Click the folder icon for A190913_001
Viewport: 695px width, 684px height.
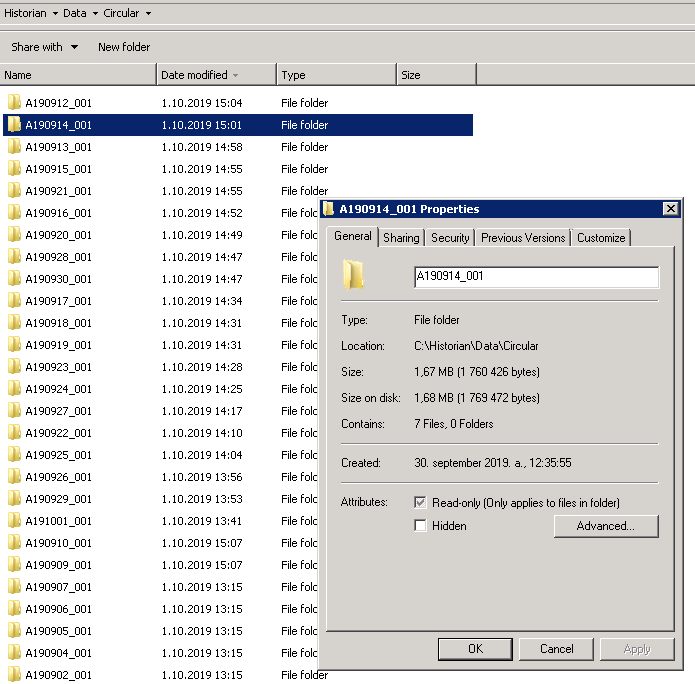14,147
